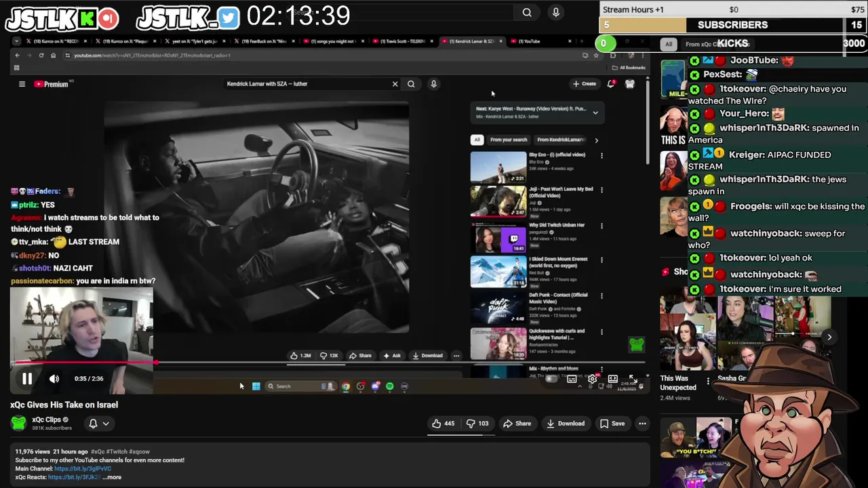The width and height of the screenshot is (868, 488).
Task: Go to YouTube Premium home logo
Action: (52, 84)
